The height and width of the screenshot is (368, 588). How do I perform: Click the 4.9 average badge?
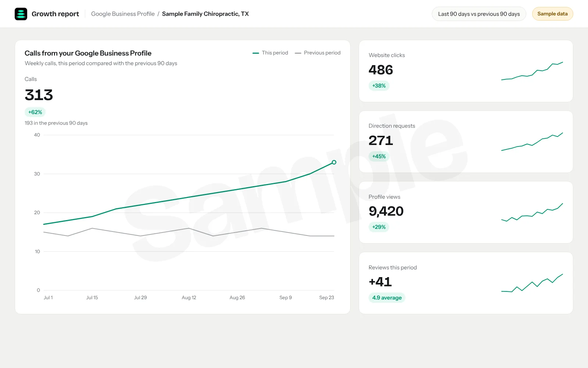tap(387, 298)
